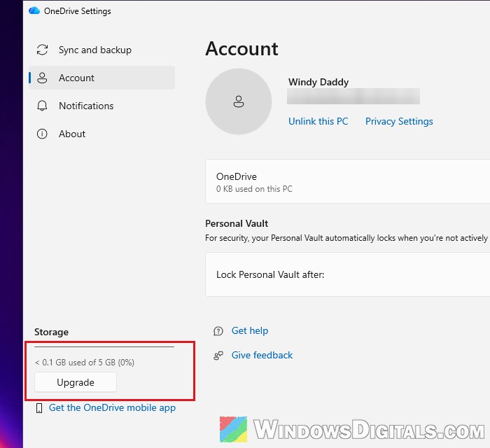Viewport: 490px width, 448px height.
Task: Click the Windy Daddy account name
Action: [318, 82]
